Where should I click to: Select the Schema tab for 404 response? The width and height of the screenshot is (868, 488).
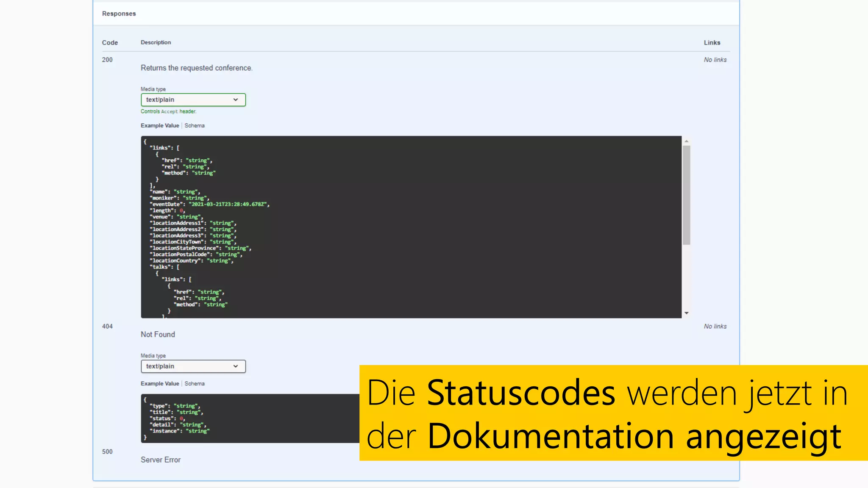point(195,383)
